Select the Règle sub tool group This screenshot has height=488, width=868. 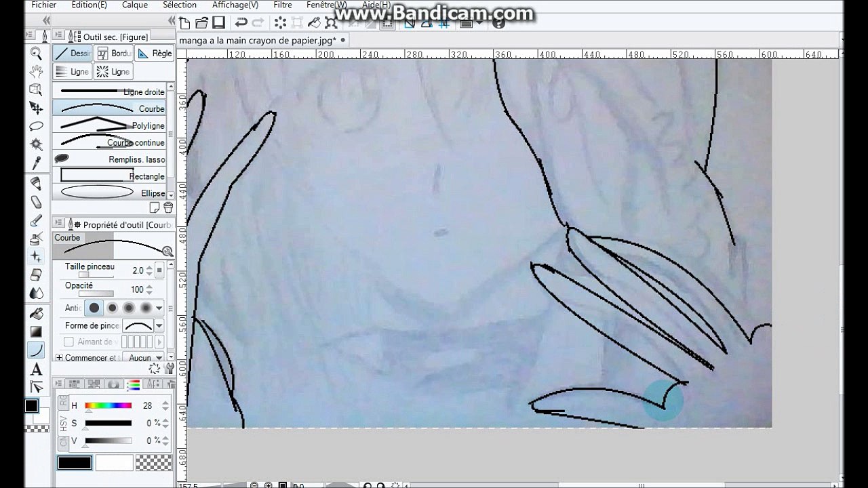(x=154, y=54)
